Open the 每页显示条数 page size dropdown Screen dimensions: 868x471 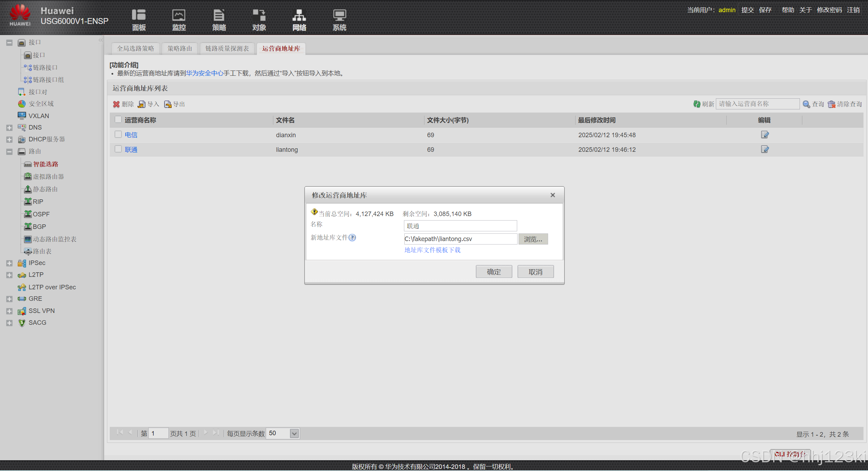(294, 433)
